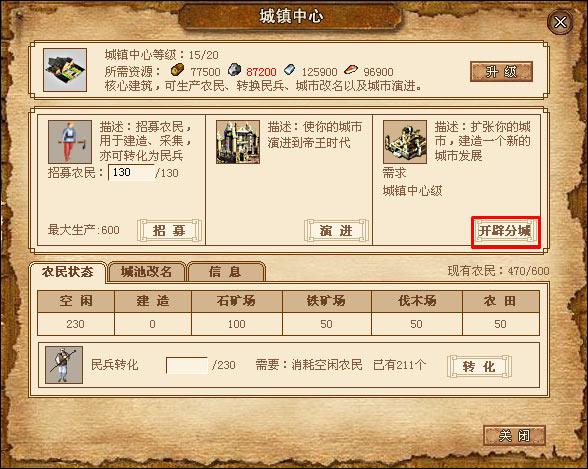Click the 关闭 close button at bottom
This screenshot has height=469, width=588.
point(514,436)
